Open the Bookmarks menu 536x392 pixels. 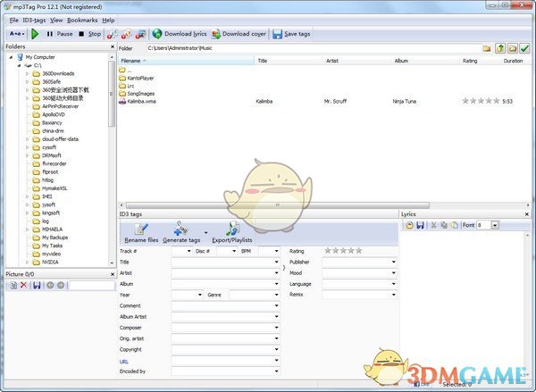pyautogui.click(x=82, y=21)
